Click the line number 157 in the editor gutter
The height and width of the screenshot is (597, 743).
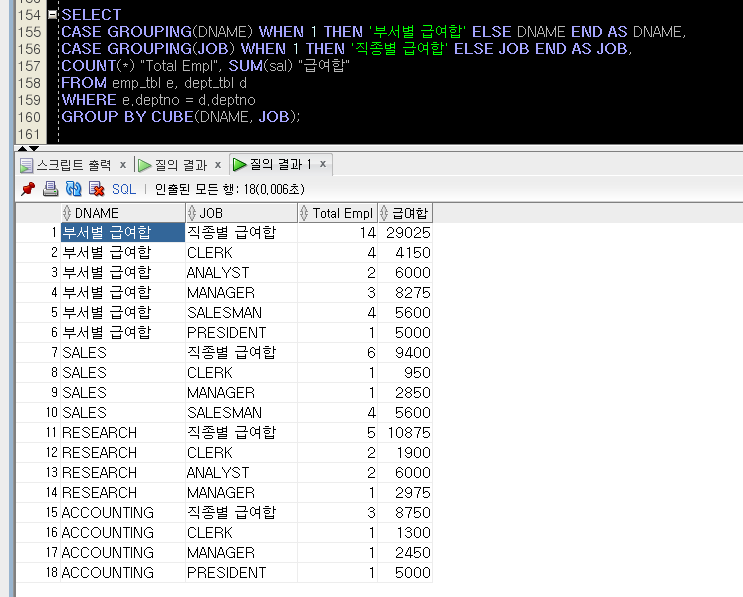click(29, 66)
